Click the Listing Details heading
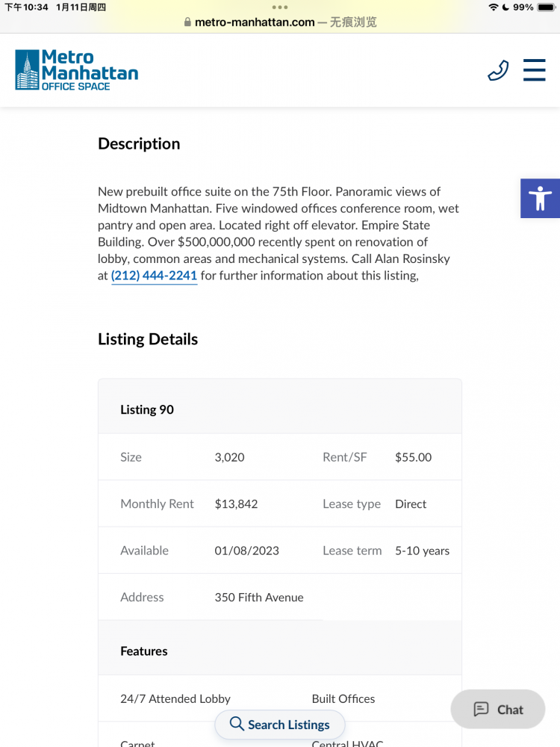Image resolution: width=560 pixels, height=747 pixels. click(x=148, y=339)
